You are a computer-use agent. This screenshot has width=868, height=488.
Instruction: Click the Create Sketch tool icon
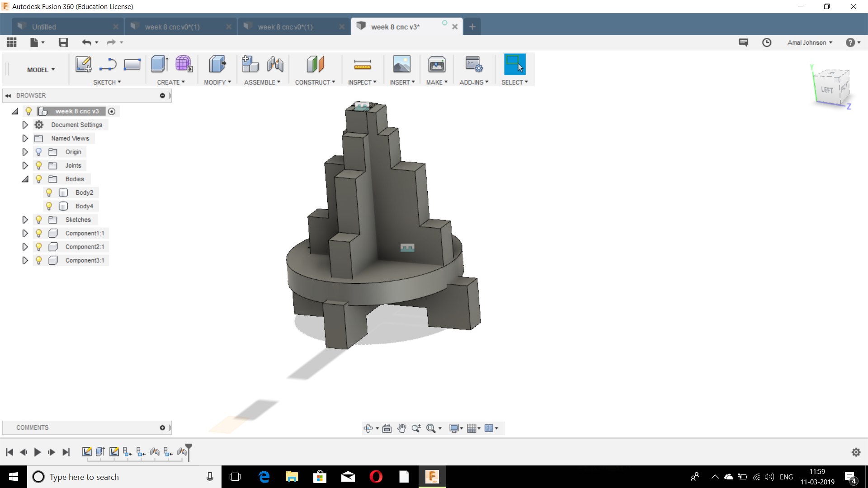click(84, 65)
